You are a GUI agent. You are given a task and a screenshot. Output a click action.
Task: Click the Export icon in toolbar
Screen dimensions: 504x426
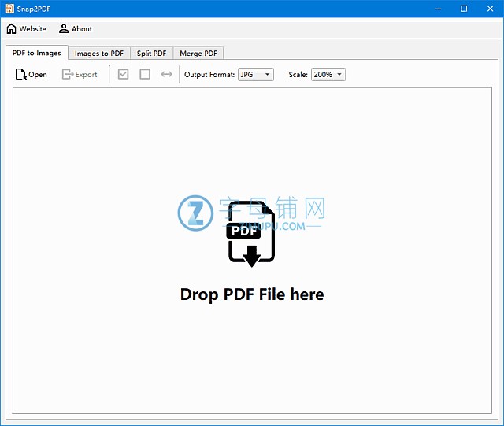[68, 75]
